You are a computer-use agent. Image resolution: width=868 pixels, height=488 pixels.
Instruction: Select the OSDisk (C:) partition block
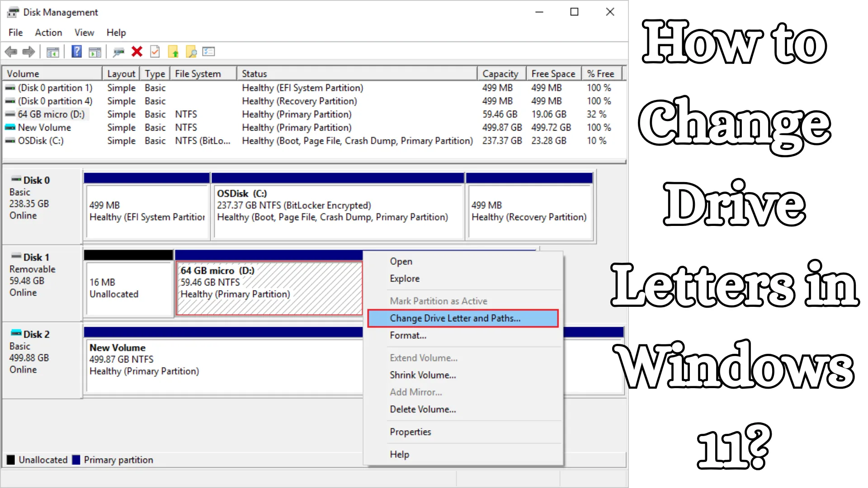tap(338, 211)
